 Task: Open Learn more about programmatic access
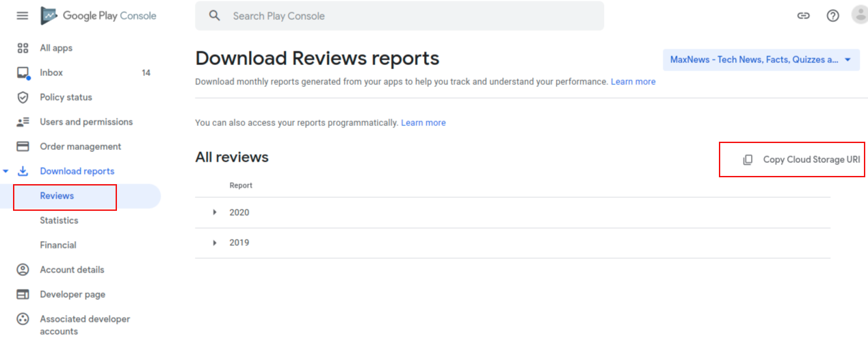tap(423, 123)
